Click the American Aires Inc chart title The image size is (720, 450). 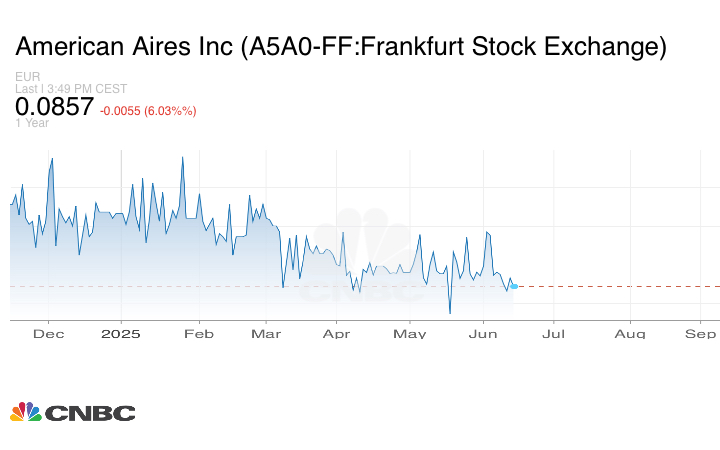tap(341, 47)
